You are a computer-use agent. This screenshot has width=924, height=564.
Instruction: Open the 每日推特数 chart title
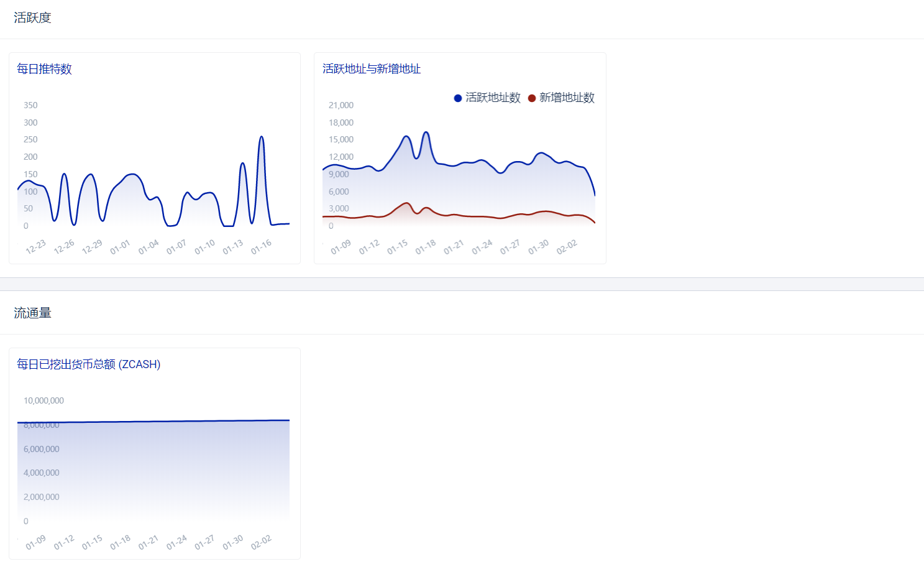tap(44, 69)
